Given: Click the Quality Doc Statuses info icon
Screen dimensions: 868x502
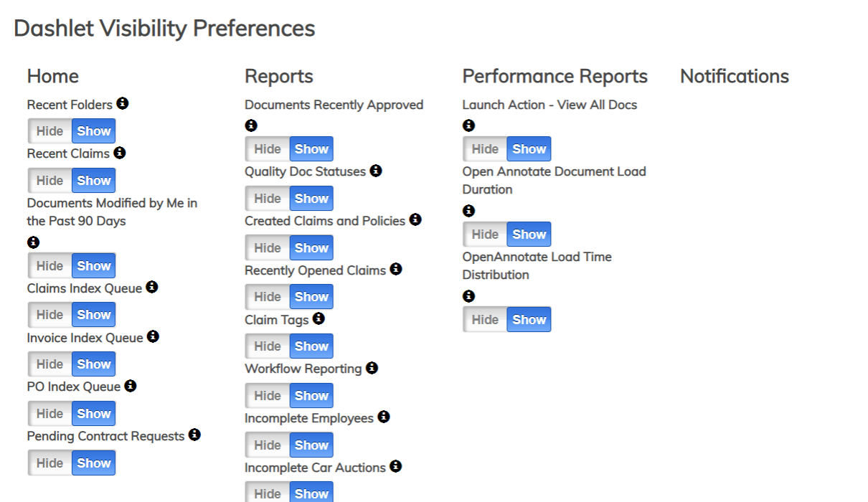Looking at the screenshot, I should [376, 171].
